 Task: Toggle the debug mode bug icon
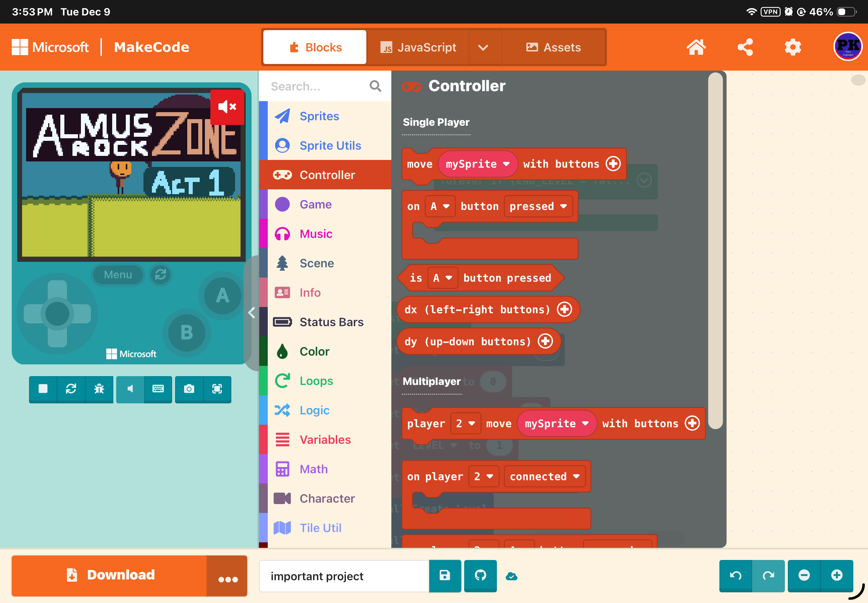pos(99,389)
